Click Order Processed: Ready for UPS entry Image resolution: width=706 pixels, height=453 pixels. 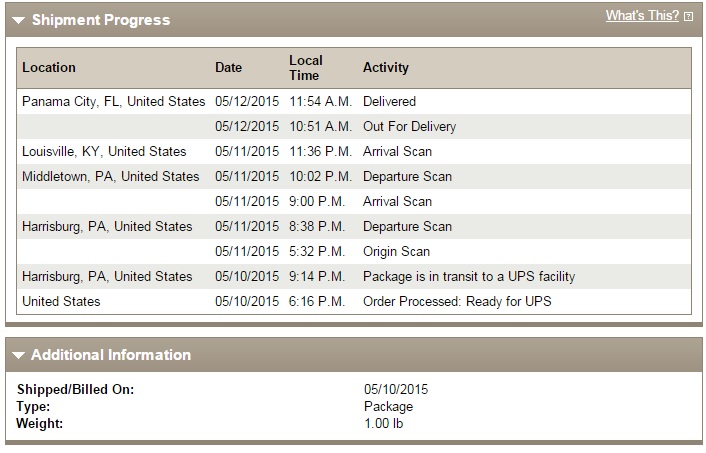[x=457, y=301]
